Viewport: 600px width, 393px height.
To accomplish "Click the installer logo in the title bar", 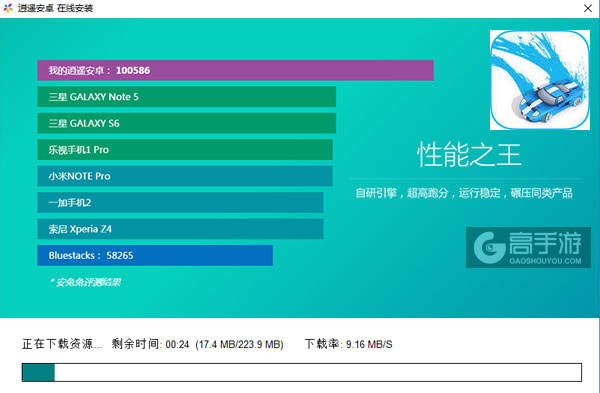I will [x=8, y=8].
